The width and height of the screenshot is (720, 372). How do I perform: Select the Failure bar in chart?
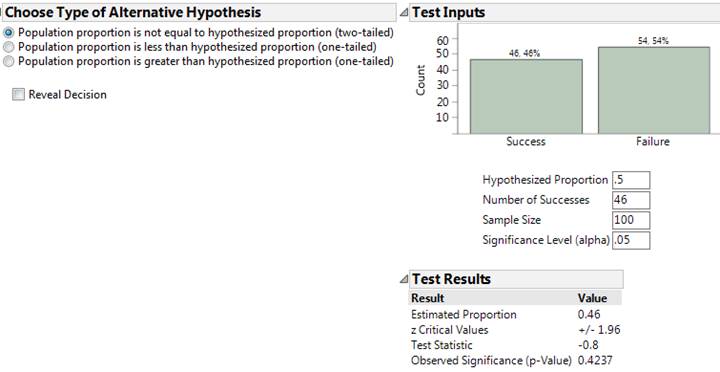click(x=653, y=90)
